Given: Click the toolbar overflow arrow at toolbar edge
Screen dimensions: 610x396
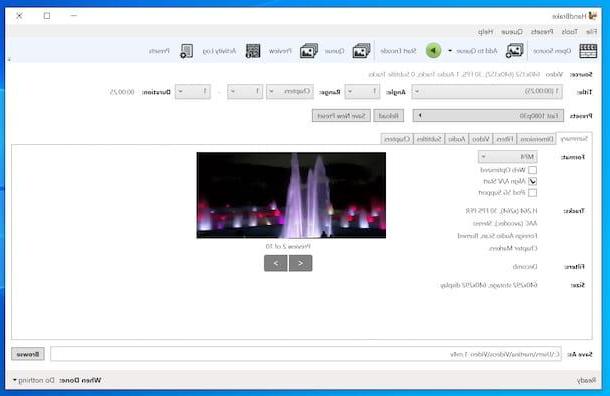Looking at the screenshot, I should 9,60.
